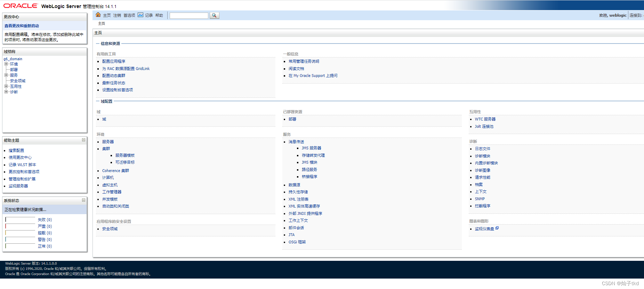Open OSGi 框架 link
Screen dimensions: 644x289
tap(297, 242)
